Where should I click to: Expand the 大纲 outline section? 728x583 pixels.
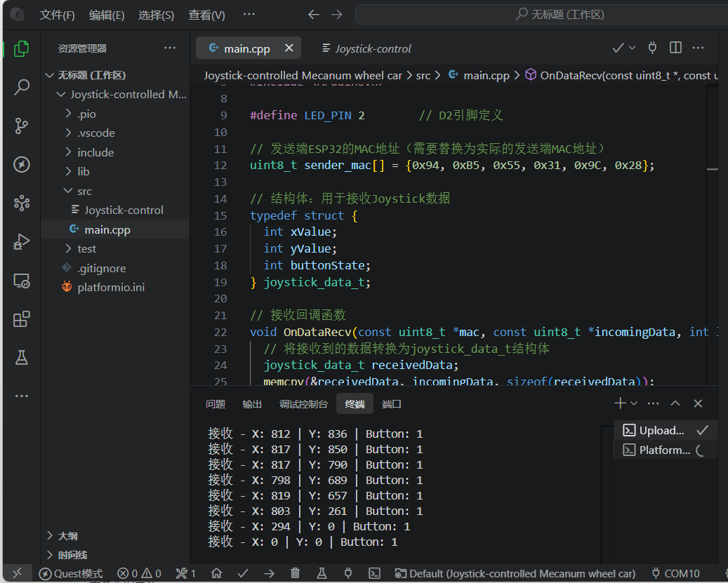click(67, 535)
